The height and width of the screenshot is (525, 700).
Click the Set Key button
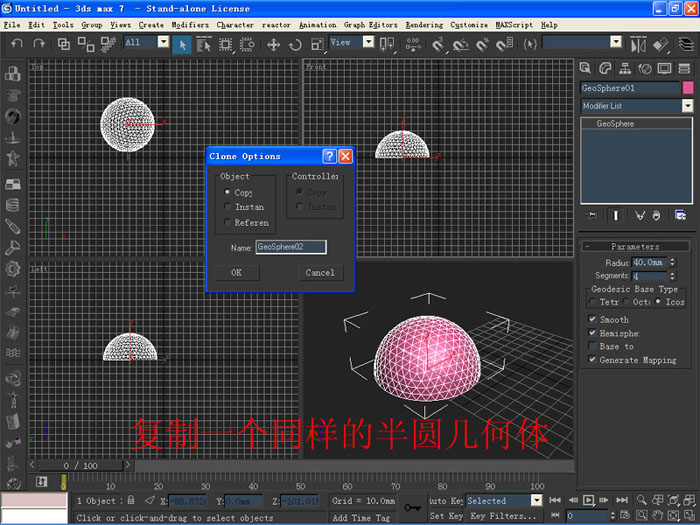446,516
